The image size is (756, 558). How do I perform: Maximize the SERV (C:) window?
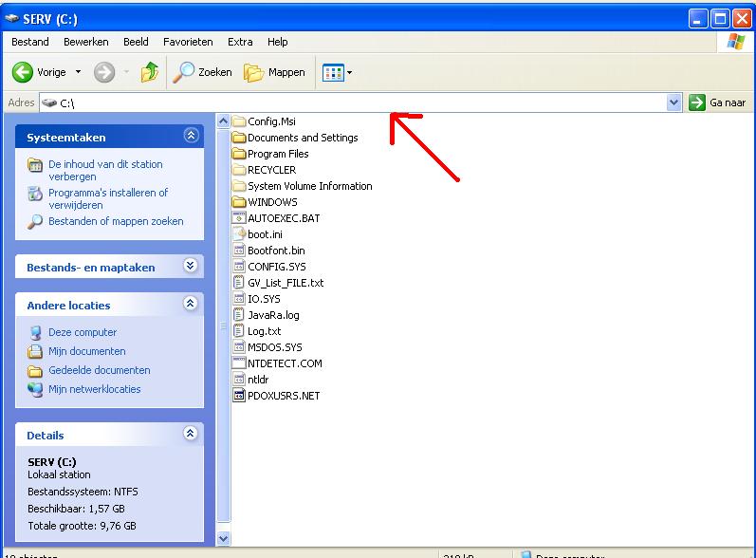coord(720,19)
